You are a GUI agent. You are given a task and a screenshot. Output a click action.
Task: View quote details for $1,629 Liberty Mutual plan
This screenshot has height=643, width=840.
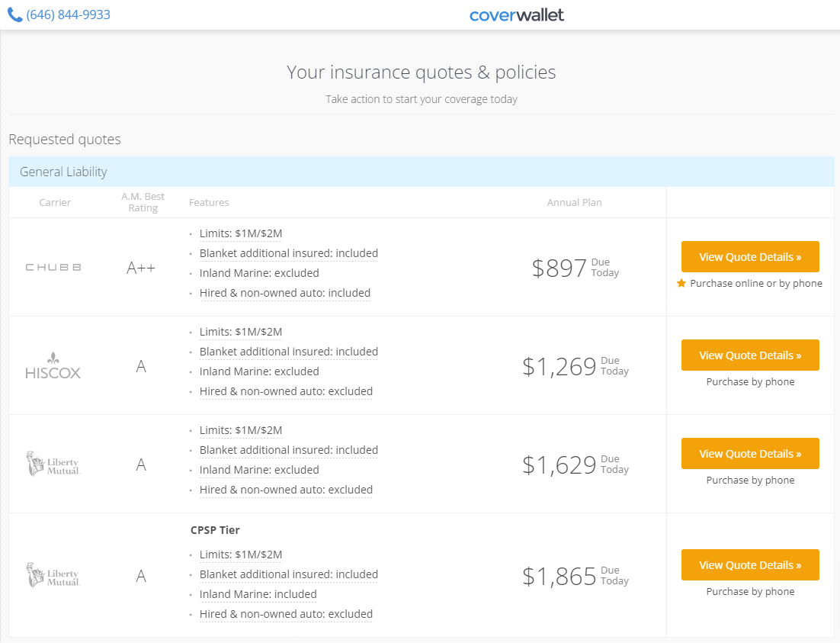[x=750, y=454]
